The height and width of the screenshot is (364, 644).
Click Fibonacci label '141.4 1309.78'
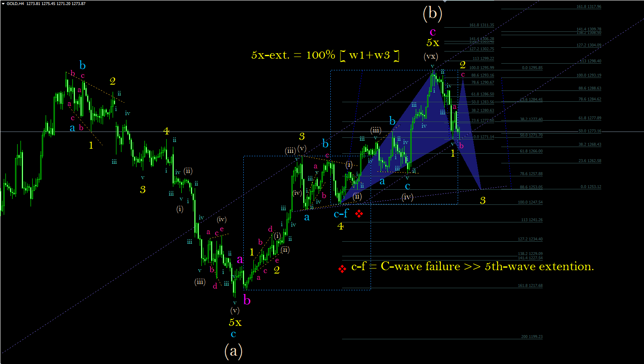(x=589, y=29)
